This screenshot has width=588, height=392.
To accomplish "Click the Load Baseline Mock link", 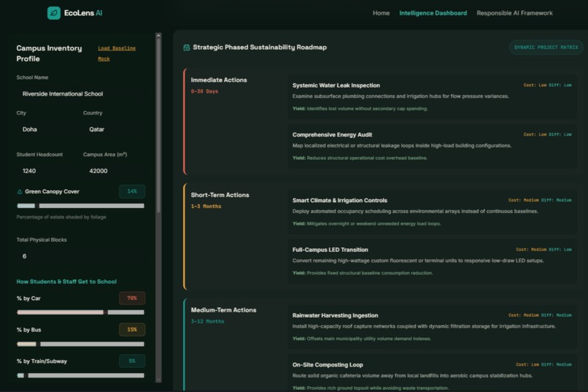I will (x=117, y=53).
